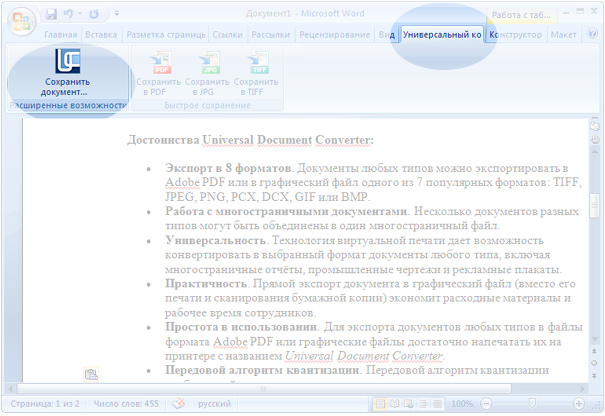Viewport: 605px width, 416px height.
Task: Click Сохранить в JPG quick save icon
Action: tap(207, 74)
